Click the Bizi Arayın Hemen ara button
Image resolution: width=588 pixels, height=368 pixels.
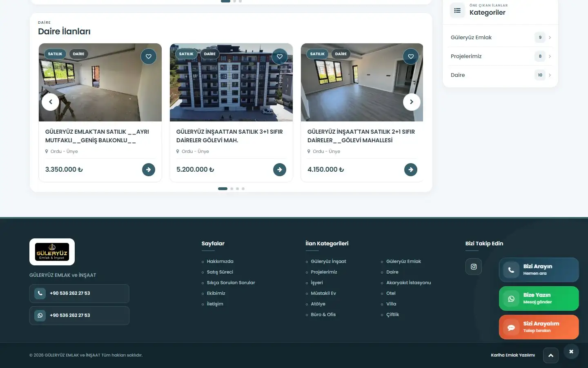coord(539,270)
